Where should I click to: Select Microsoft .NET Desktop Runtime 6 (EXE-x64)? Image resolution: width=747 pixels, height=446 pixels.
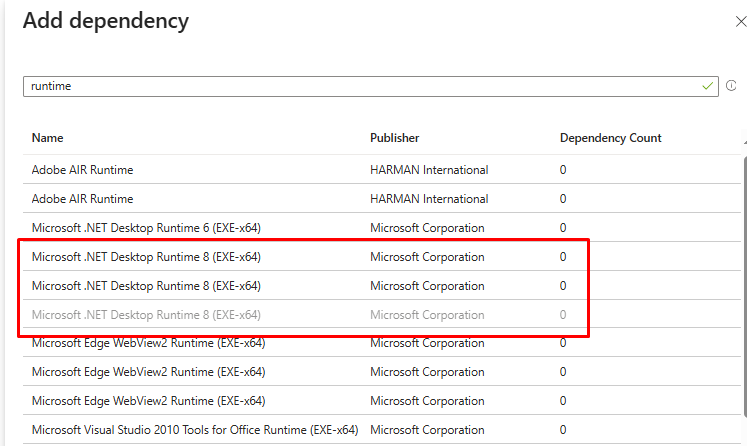pos(146,228)
